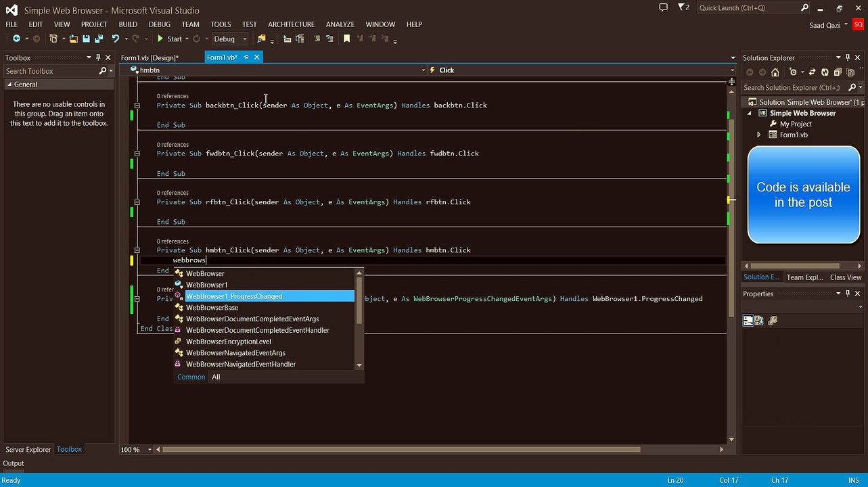
Task: Toggle a bookmark with the toolbar icon
Action: click(x=347, y=39)
